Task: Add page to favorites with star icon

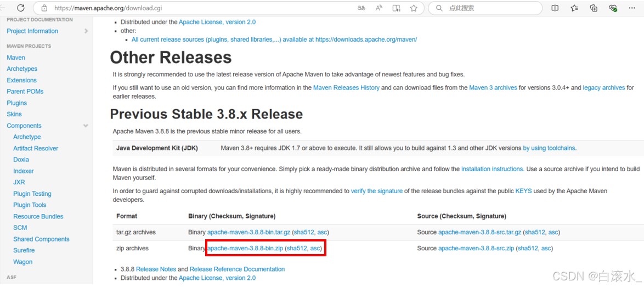Action: 414,8
